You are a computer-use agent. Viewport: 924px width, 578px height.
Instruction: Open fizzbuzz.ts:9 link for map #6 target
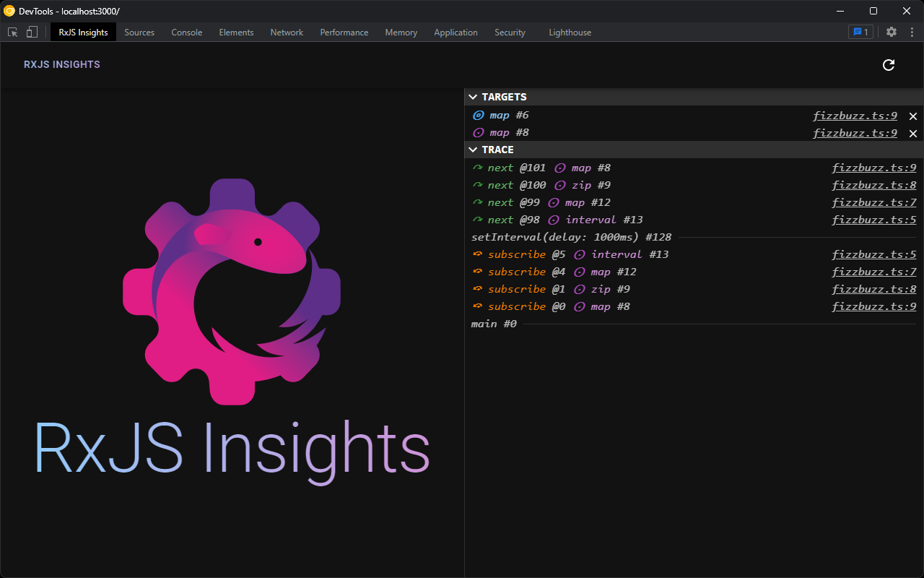point(855,116)
